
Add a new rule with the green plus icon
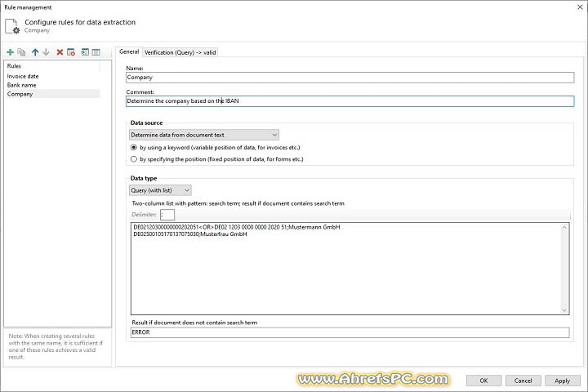pyautogui.click(x=10, y=52)
